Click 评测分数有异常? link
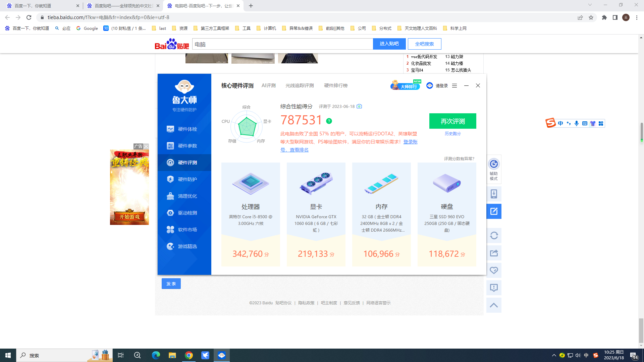Screen dimensions: 644x362 459,159
